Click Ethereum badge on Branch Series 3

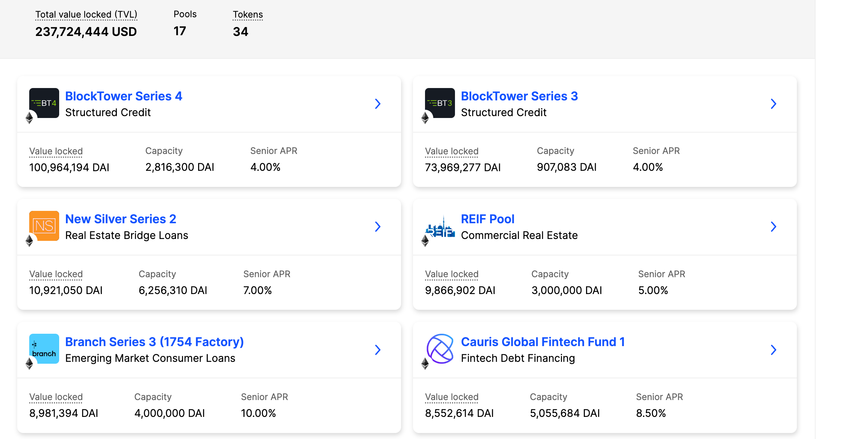[x=30, y=364]
